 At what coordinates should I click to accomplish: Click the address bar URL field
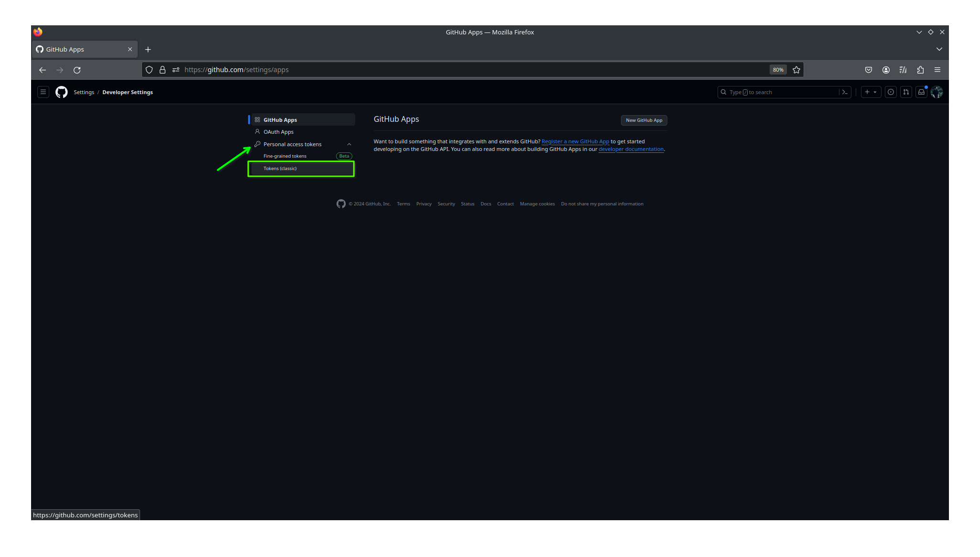coord(473,70)
